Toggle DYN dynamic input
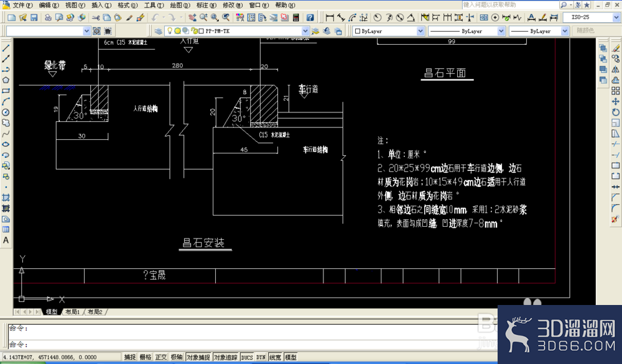Image resolution: width=622 pixels, height=364 pixels. 261,357
